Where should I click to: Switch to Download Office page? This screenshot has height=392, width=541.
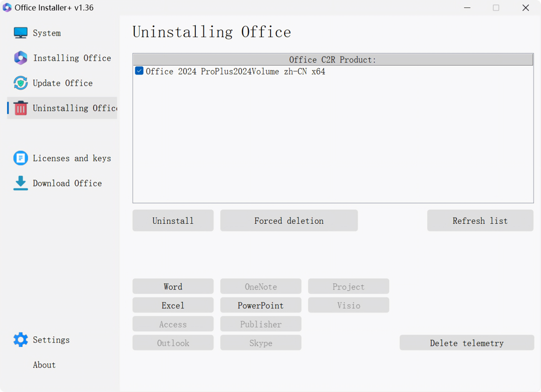62,183
